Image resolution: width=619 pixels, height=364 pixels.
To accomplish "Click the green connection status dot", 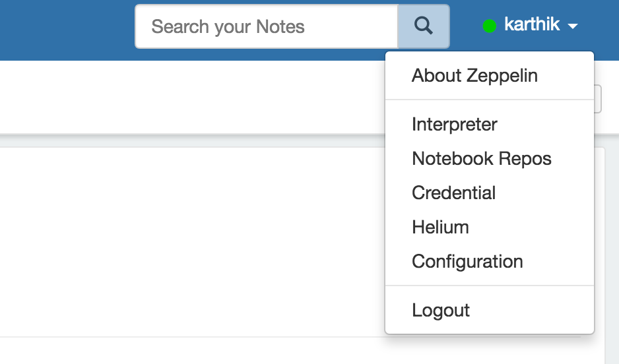I will (489, 26).
